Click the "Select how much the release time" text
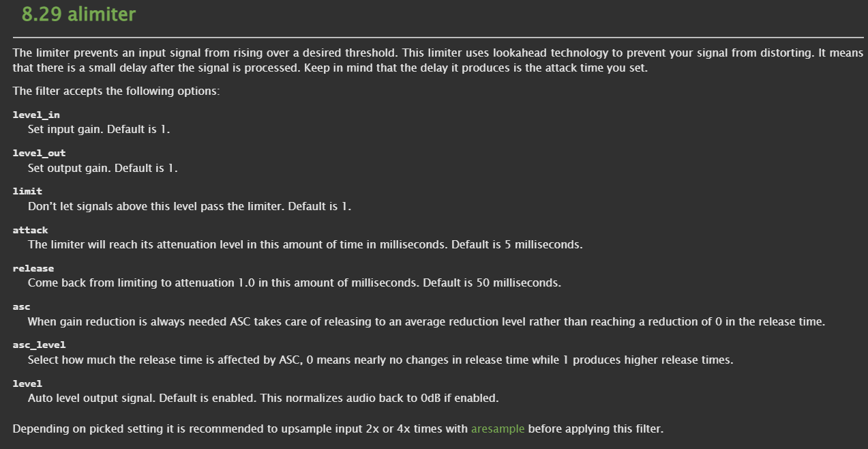Viewport: 868px width, 449px height. (x=380, y=360)
